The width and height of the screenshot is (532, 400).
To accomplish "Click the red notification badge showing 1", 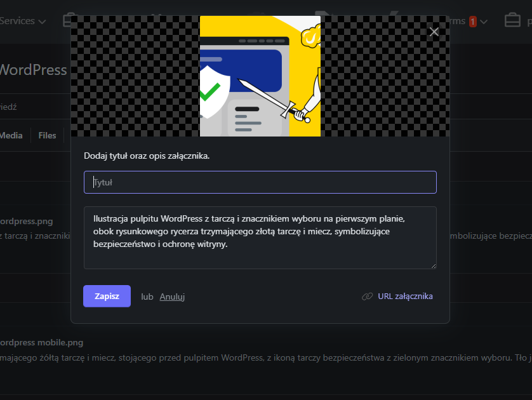I will pyautogui.click(x=473, y=22).
